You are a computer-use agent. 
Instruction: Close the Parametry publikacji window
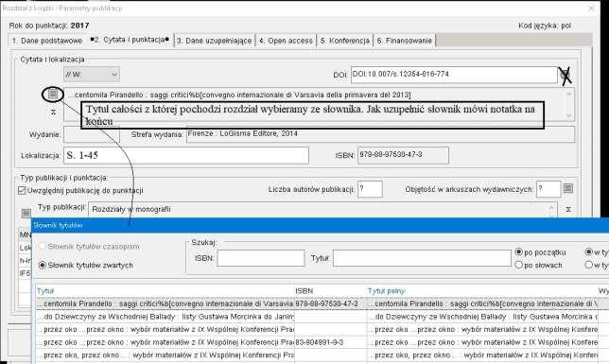click(592, 8)
